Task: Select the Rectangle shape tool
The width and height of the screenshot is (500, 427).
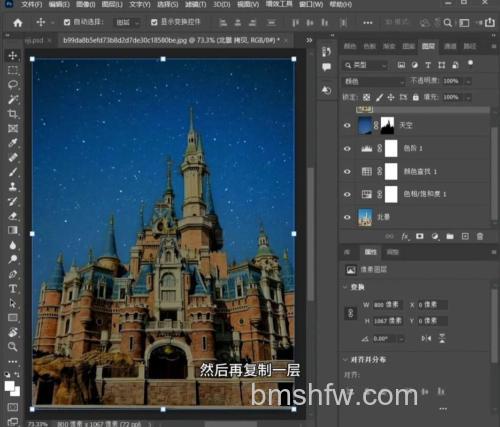Action: tap(13, 317)
